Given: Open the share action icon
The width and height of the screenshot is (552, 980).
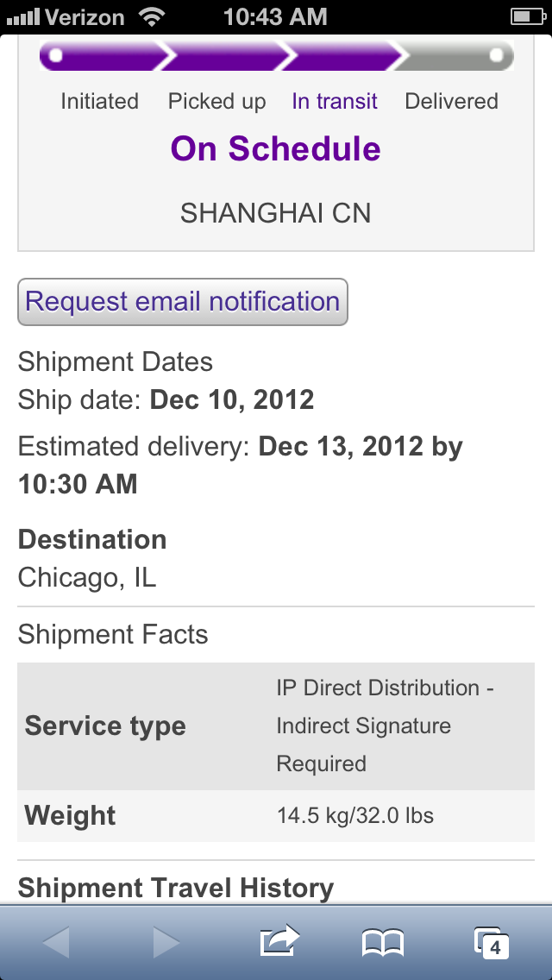Looking at the screenshot, I should pos(279,940).
